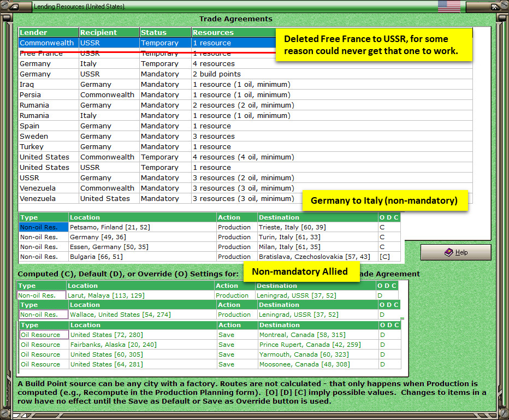Screen dimensions: 509x420
Task: Select the Rumania to Italy agreement
Action: tap(245, 116)
